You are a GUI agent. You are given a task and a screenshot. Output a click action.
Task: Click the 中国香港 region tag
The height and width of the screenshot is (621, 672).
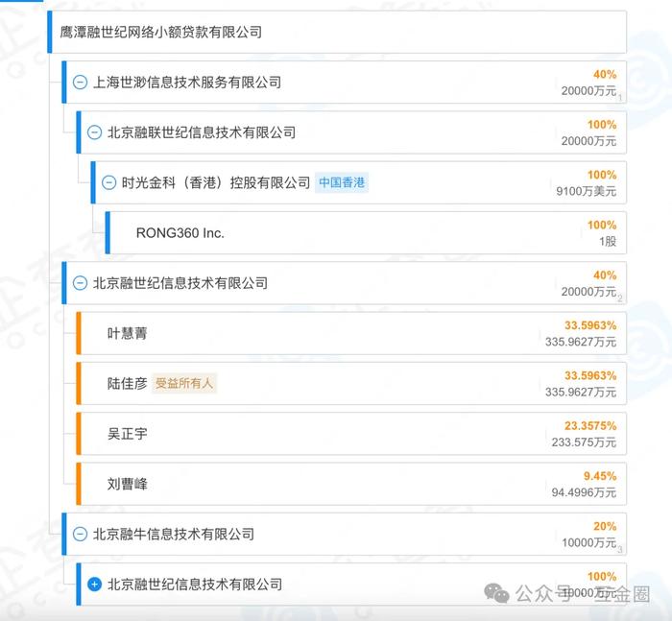tap(342, 182)
